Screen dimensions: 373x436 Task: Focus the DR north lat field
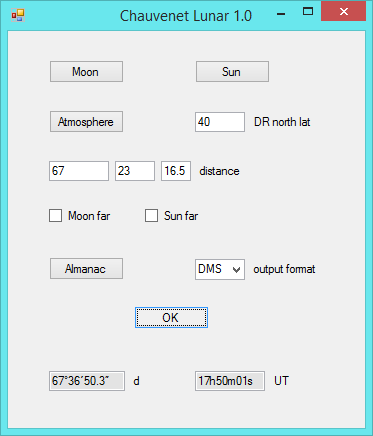click(220, 122)
